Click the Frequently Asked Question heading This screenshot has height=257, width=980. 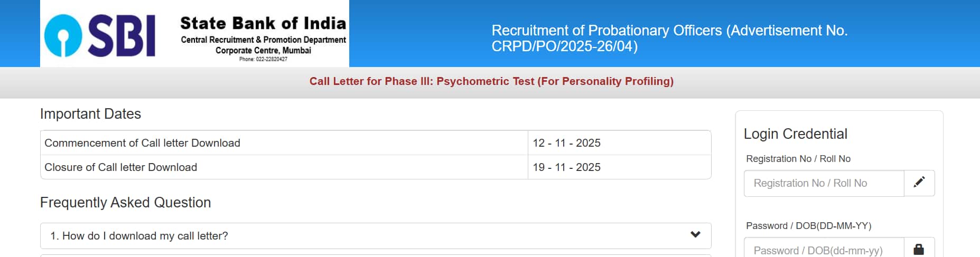pos(125,203)
